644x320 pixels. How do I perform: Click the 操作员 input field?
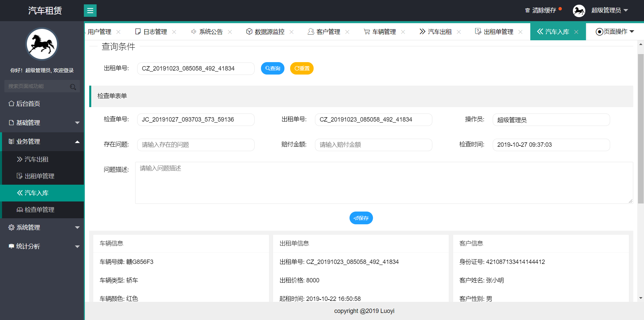pos(551,120)
